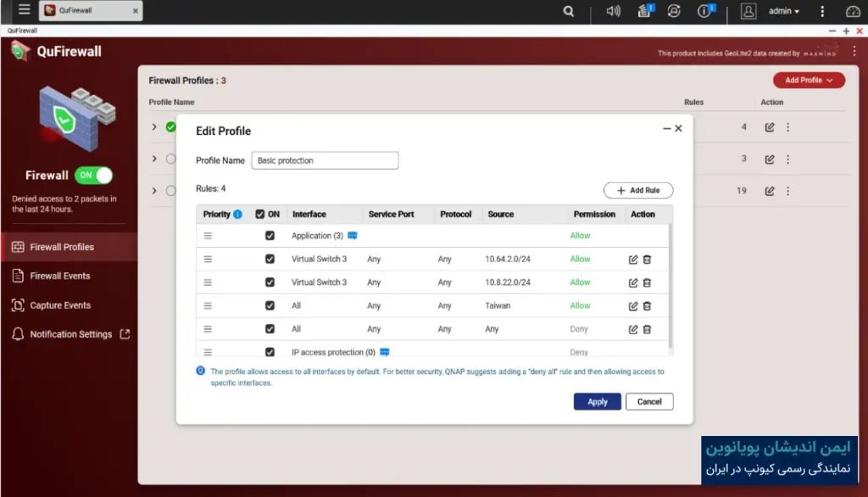The width and height of the screenshot is (868, 497).
Task: Cancel the Edit Profile dialog
Action: pos(649,402)
